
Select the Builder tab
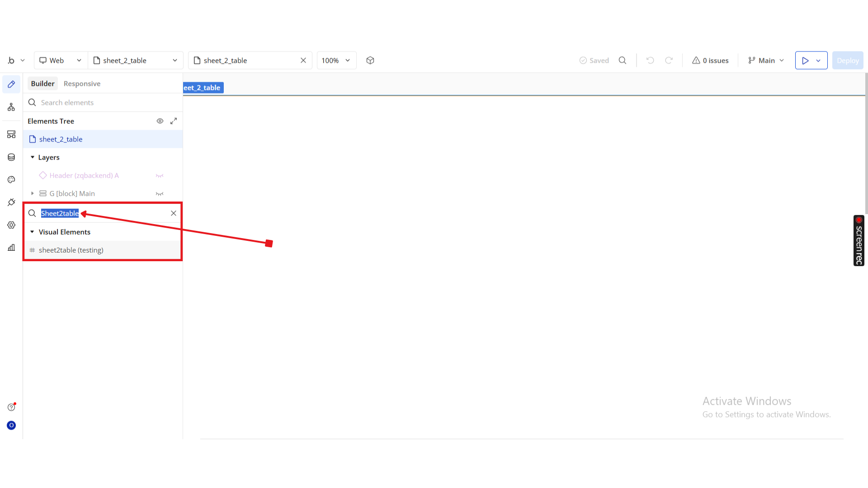point(42,84)
